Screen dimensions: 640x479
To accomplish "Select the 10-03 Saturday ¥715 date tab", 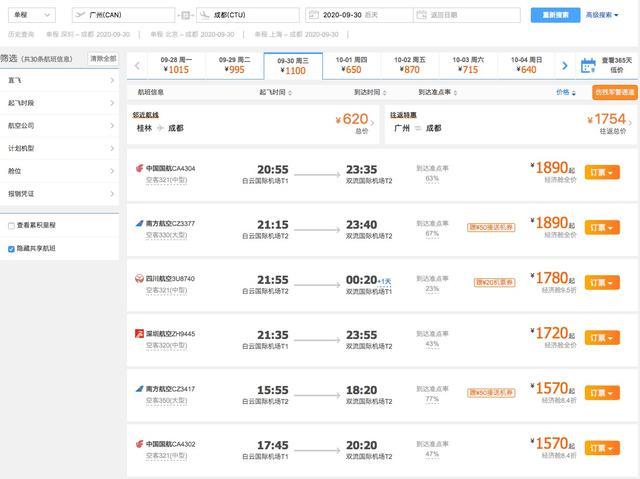I will [x=468, y=65].
